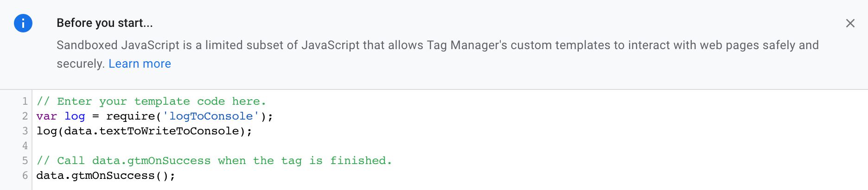Click the 'Call data.gtmOnSuccess' comment line
The image size is (868, 190).
tap(214, 161)
